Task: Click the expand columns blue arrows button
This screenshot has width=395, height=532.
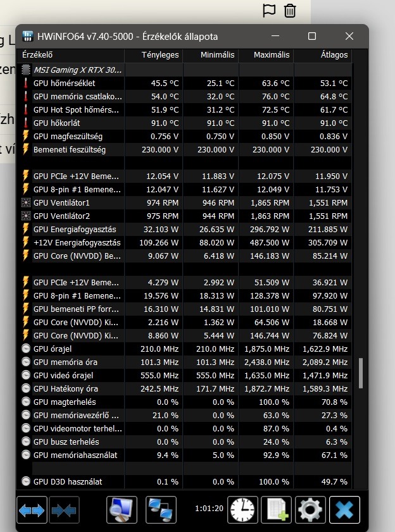Action: click(x=32, y=510)
